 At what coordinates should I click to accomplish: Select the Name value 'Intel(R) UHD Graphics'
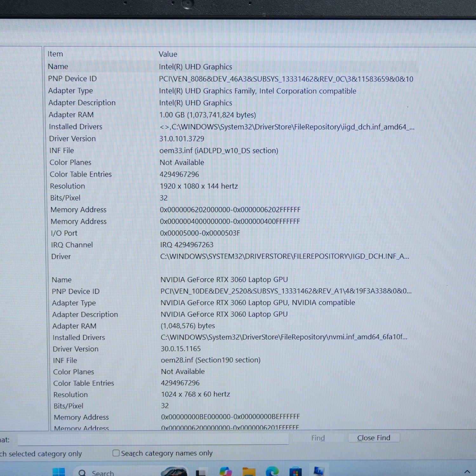(x=195, y=67)
